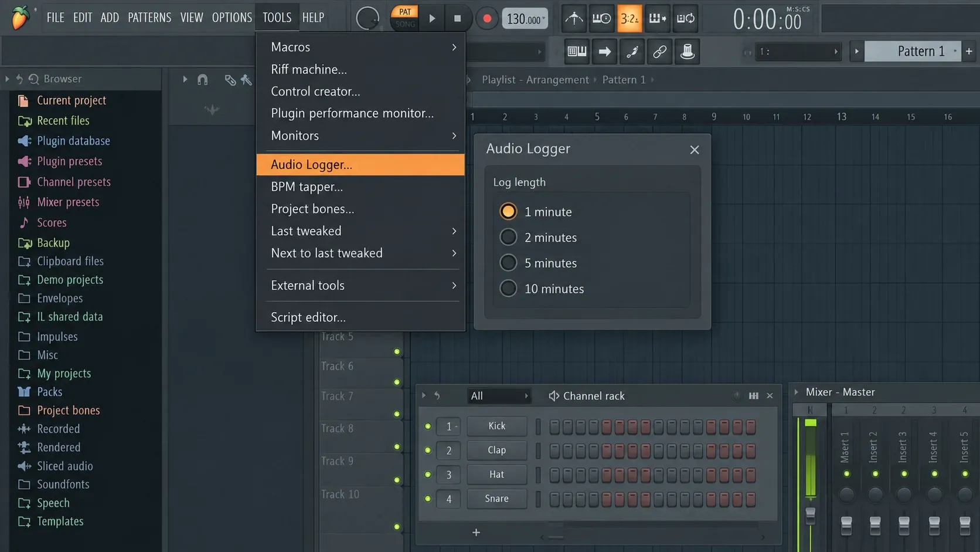Click the stamp-shaped toolbar icon

point(687,52)
